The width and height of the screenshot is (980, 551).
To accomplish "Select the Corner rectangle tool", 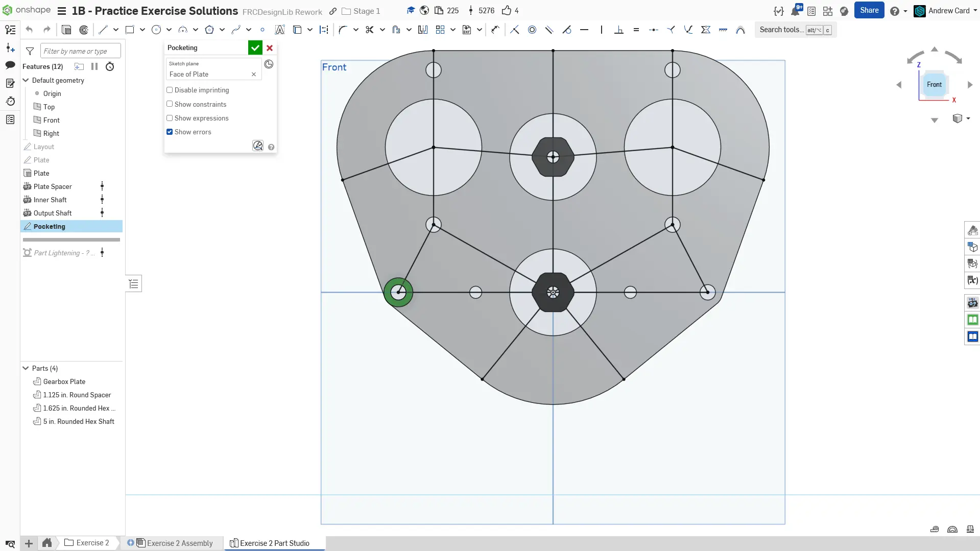I will tap(130, 30).
